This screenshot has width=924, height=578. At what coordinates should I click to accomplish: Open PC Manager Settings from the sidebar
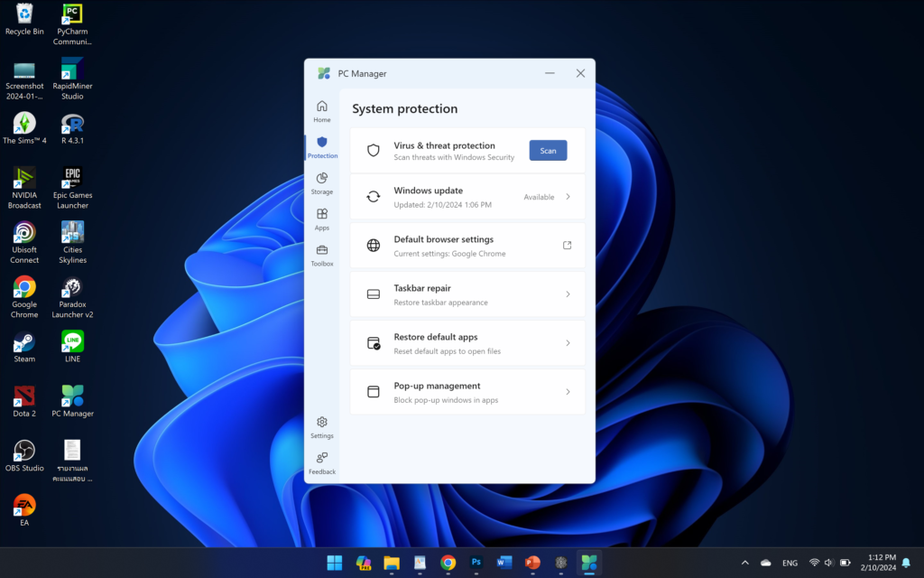tap(322, 427)
